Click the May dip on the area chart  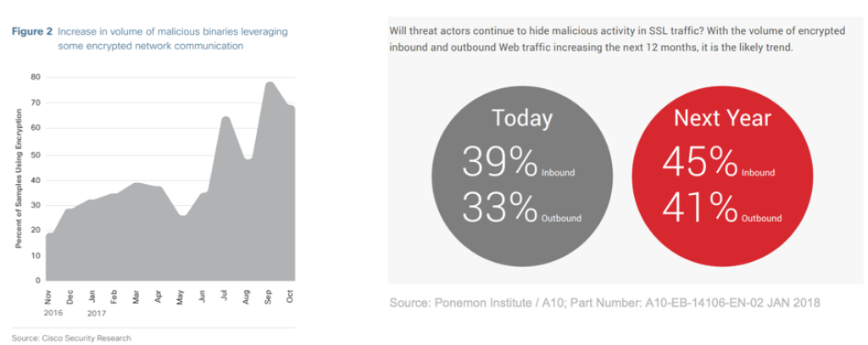(183, 214)
